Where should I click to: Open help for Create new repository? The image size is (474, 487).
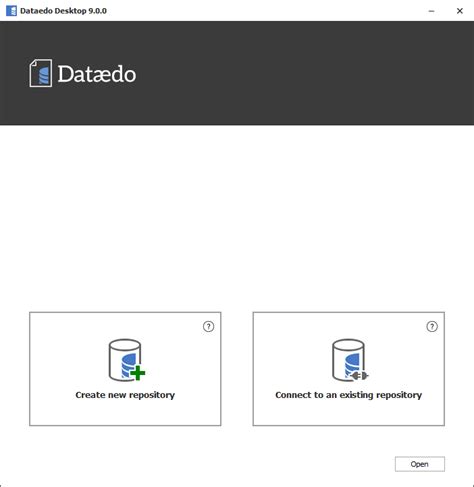pos(209,326)
